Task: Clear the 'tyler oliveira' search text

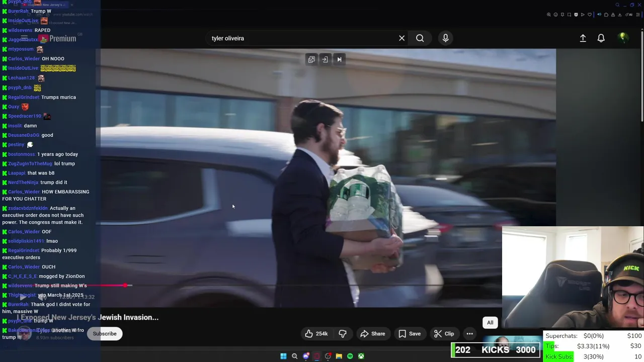Action: (x=401, y=38)
